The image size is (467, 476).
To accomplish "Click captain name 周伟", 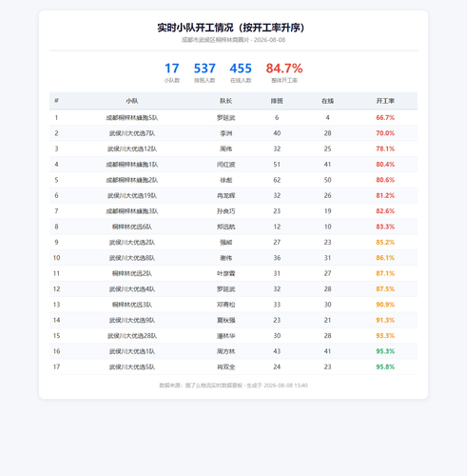I will tap(225, 149).
